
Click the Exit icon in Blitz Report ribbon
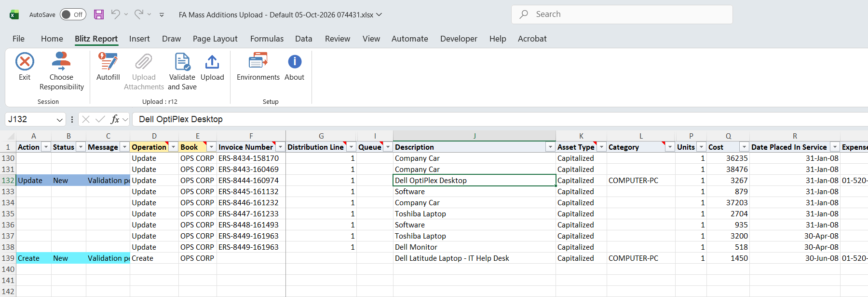click(x=25, y=62)
